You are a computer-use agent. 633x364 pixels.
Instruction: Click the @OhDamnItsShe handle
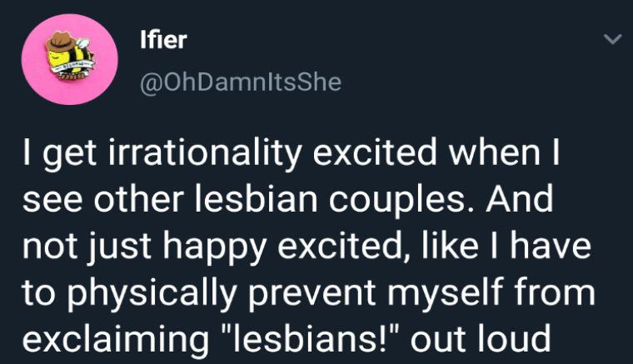pyautogui.click(x=237, y=82)
